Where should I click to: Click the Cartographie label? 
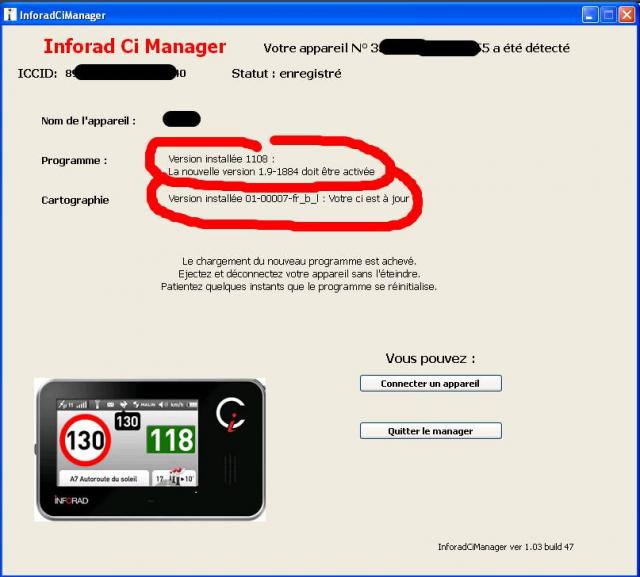click(x=75, y=200)
